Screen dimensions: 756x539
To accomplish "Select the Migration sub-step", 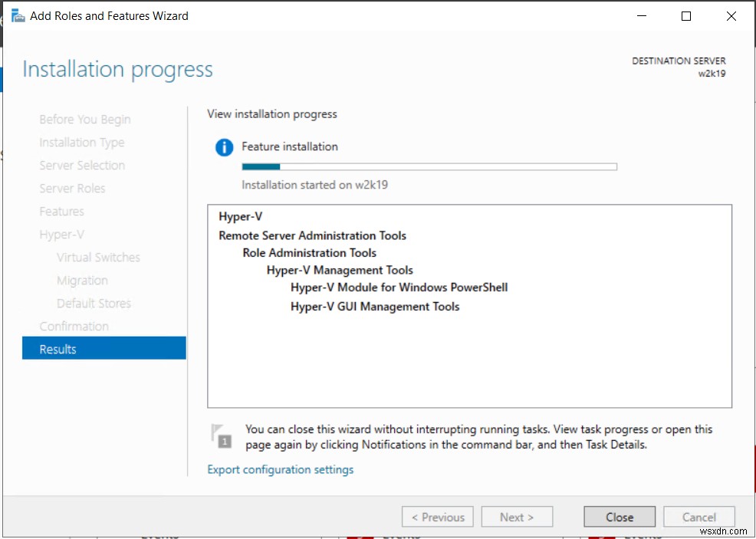I will [82, 280].
